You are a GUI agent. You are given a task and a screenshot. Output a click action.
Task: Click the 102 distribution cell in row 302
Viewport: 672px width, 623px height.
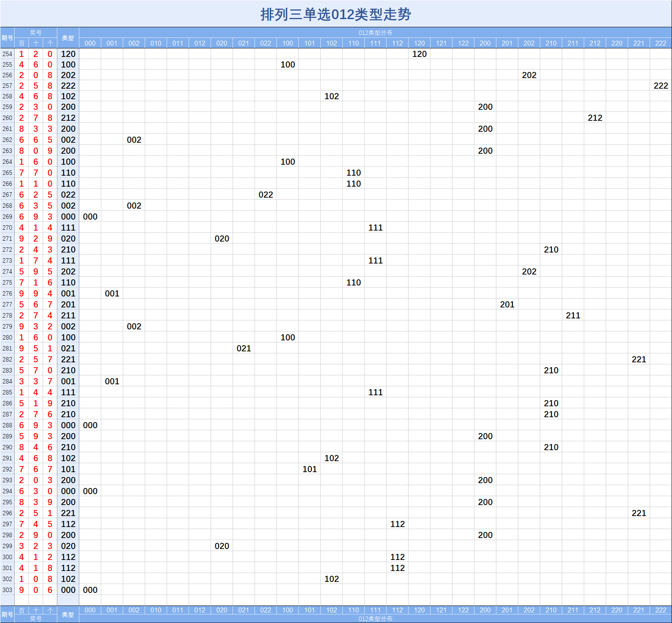[332, 579]
